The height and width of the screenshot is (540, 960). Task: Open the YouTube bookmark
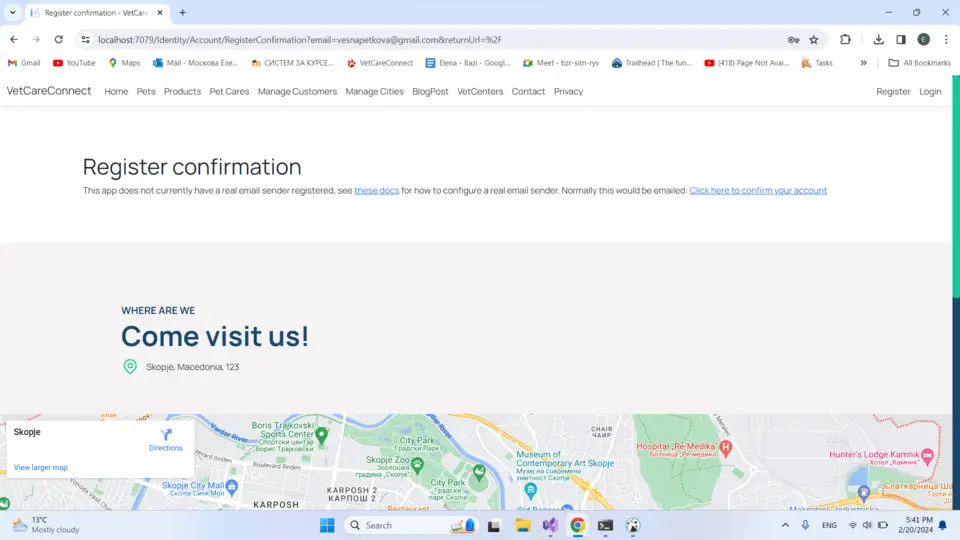coord(74,63)
